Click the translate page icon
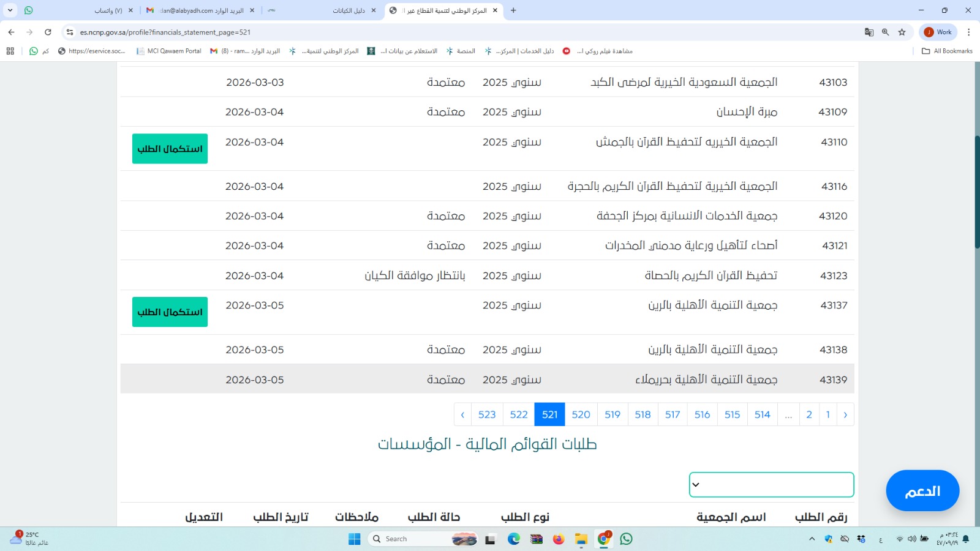Image resolution: width=980 pixels, height=551 pixels. coord(869,32)
